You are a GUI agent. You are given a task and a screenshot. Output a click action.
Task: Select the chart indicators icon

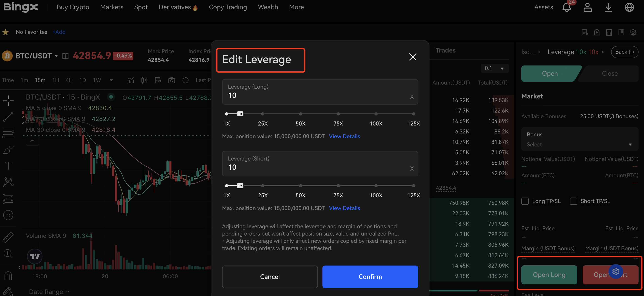(x=131, y=80)
